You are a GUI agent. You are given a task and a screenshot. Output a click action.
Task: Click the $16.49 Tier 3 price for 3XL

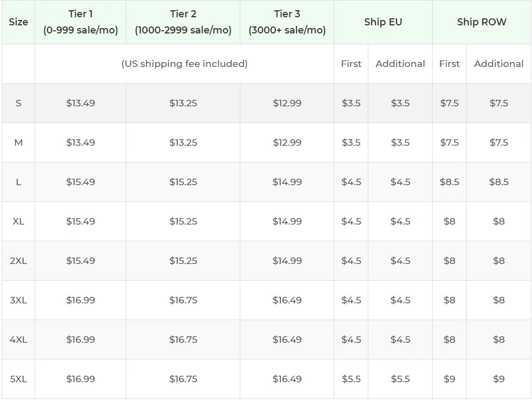pyautogui.click(x=287, y=300)
